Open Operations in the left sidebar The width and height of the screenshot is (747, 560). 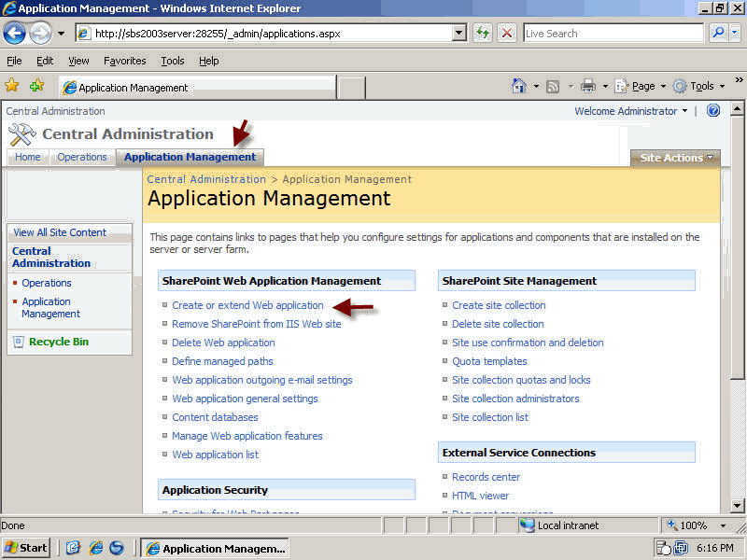[47, 283]
